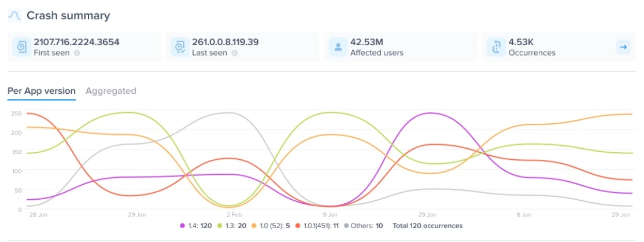644x242 pixels.
Task: Switch to the Aggregated tab
Action: click(110, 91)
